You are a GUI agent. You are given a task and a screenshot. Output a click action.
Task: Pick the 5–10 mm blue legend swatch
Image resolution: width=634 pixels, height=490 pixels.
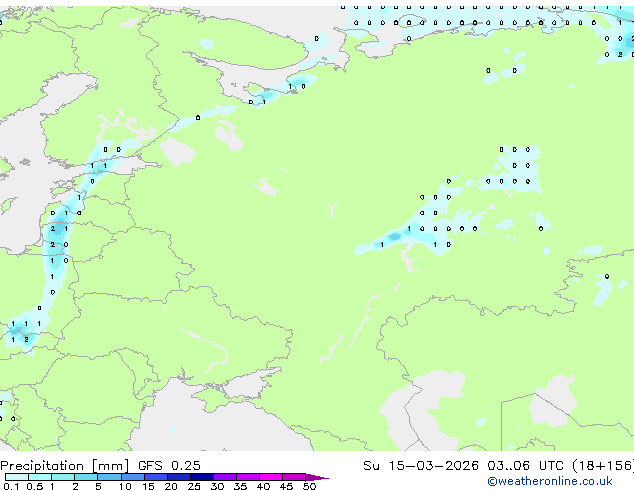click(x=109, y=477)
